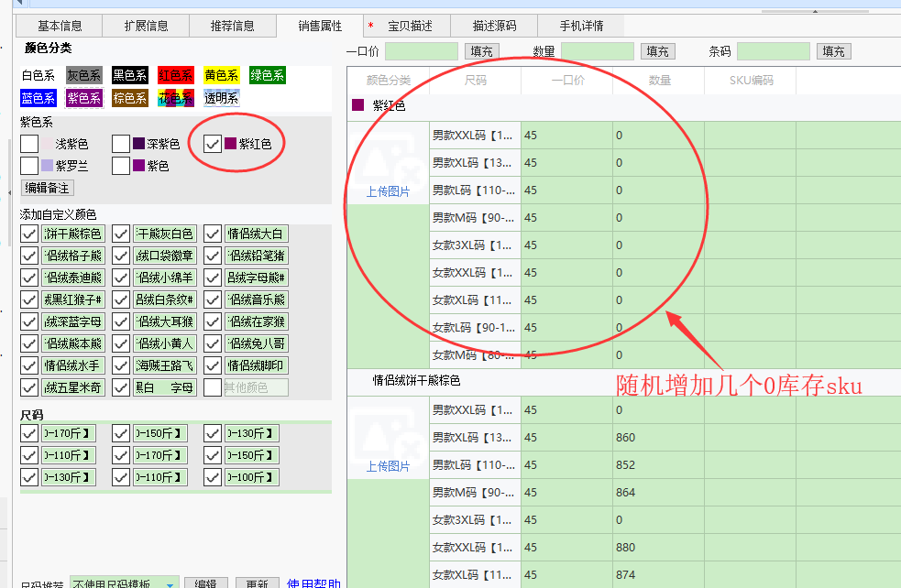Uncheck the 紫红色 color checkbox
Image resolution: width=901 pixels, height=588 pixels.
point(213,143)
